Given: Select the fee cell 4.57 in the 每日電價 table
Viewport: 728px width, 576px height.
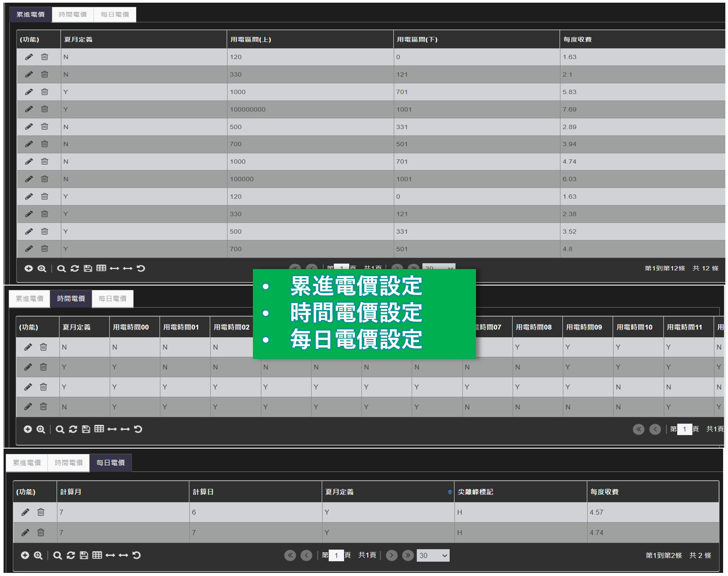Looking at the screenshot, I should point(653,512).
